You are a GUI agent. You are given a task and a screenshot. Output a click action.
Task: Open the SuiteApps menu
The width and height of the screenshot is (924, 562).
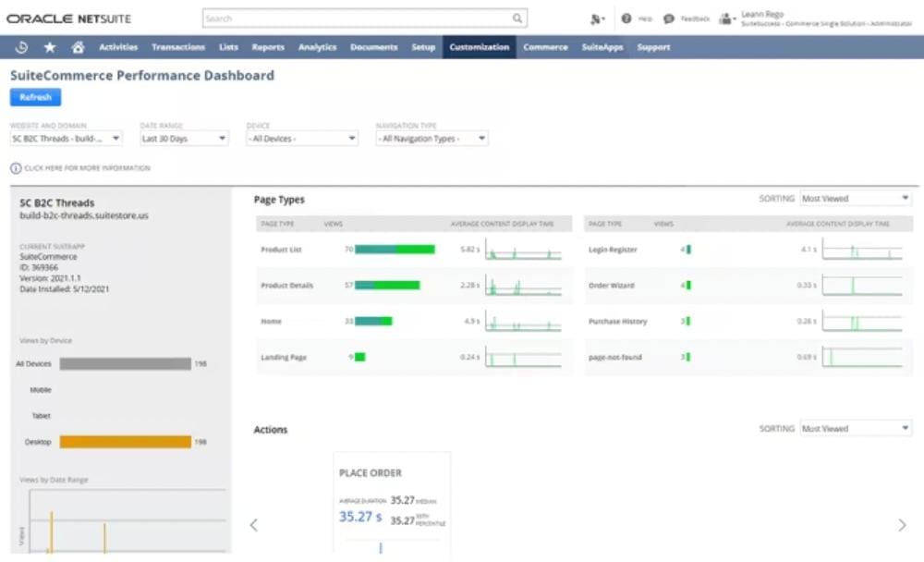tap(602, 47)
